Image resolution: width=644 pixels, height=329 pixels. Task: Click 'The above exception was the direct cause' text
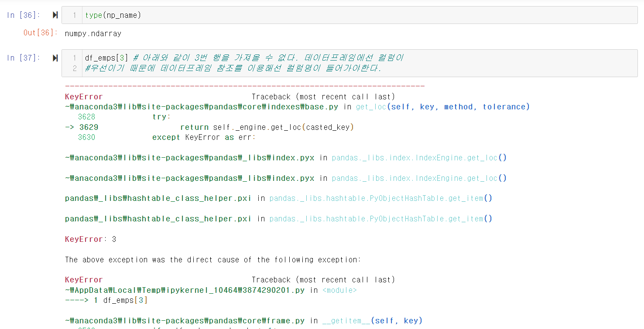coord(213,260)
